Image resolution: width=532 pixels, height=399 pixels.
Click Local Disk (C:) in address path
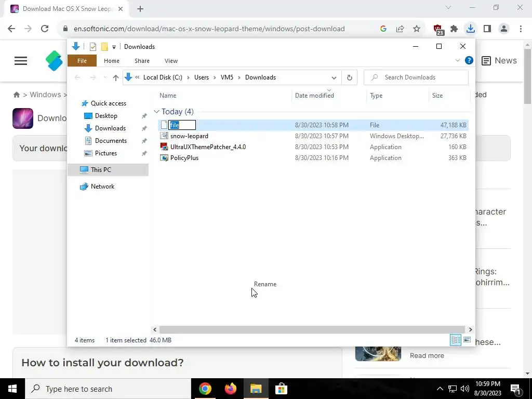tap(163, 77)
